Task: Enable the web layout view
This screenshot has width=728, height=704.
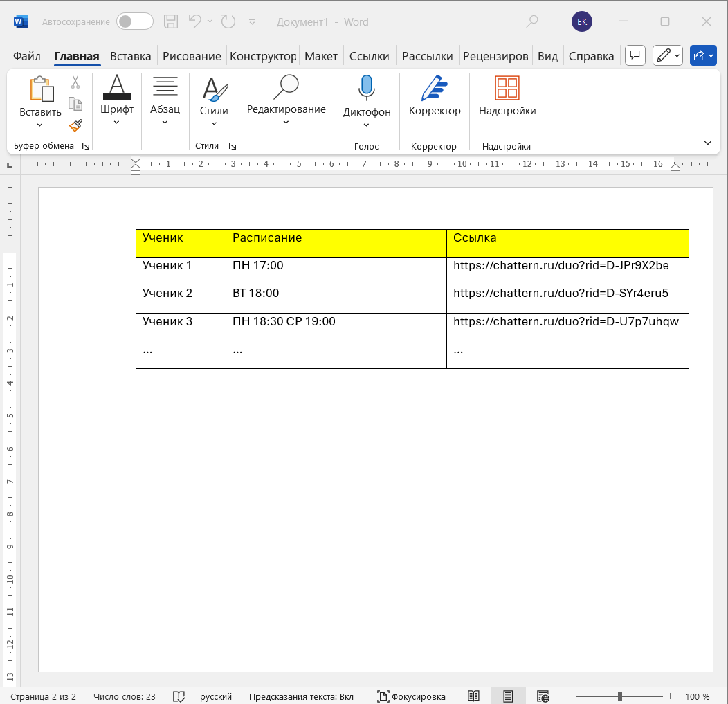Action: [x=543, y=696]
